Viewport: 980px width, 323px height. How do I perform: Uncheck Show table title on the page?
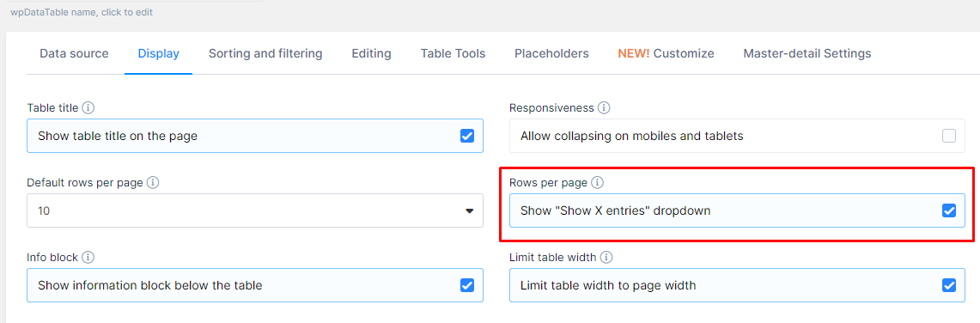(467, 136)
